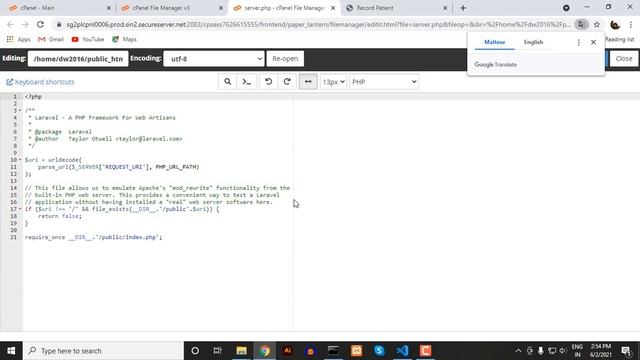The height and width of the screenshot is (360, 640).
Task: Open the PHP language mode dropdown
Action: point(384,82)
